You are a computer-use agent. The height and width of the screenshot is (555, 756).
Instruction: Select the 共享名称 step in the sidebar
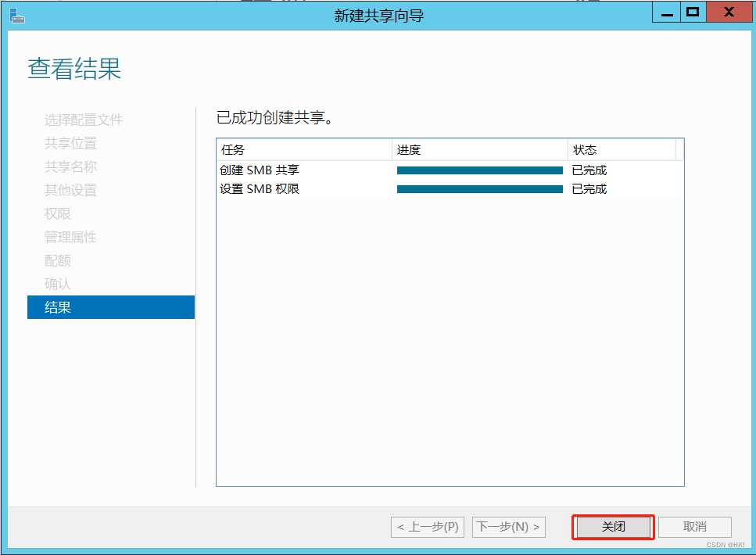71,166
